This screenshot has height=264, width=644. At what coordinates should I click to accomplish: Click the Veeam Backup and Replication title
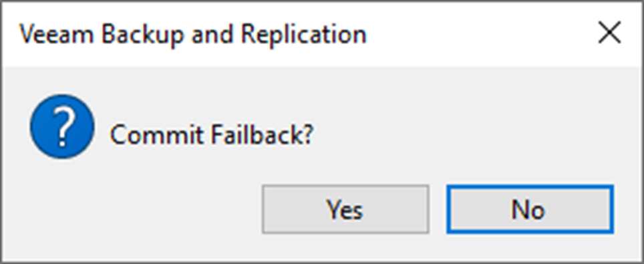point(192,34)
